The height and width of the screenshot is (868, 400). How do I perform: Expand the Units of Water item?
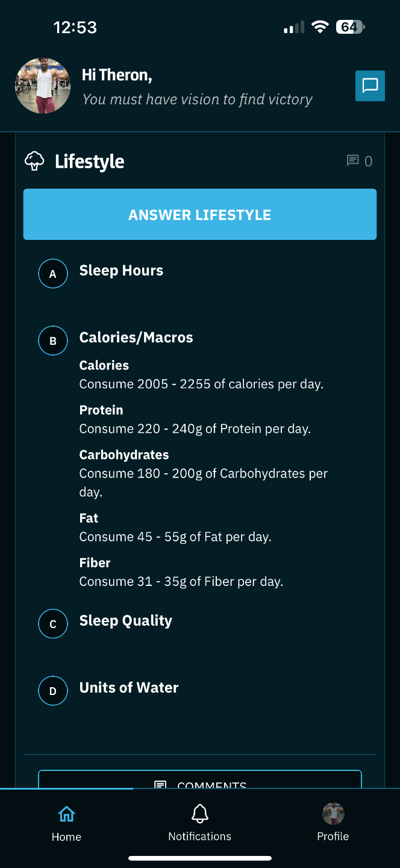pos(129,688)
